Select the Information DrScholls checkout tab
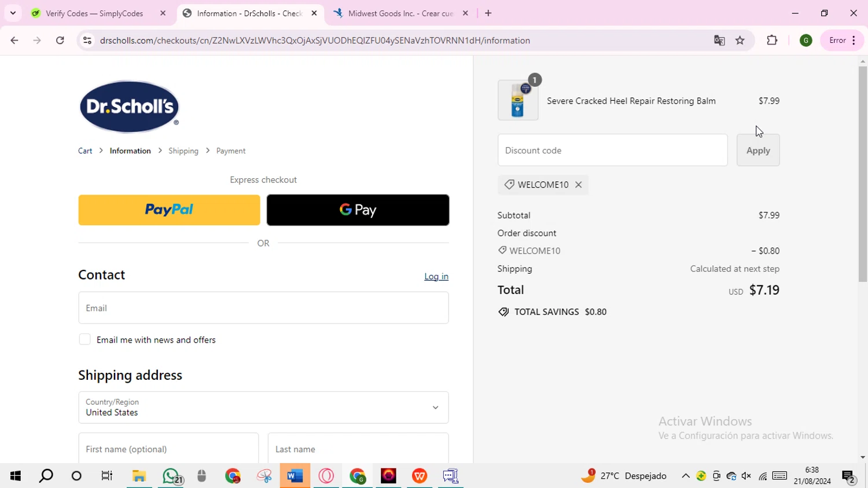The height and width of the screenshot is (488, 868). (249, 13)
